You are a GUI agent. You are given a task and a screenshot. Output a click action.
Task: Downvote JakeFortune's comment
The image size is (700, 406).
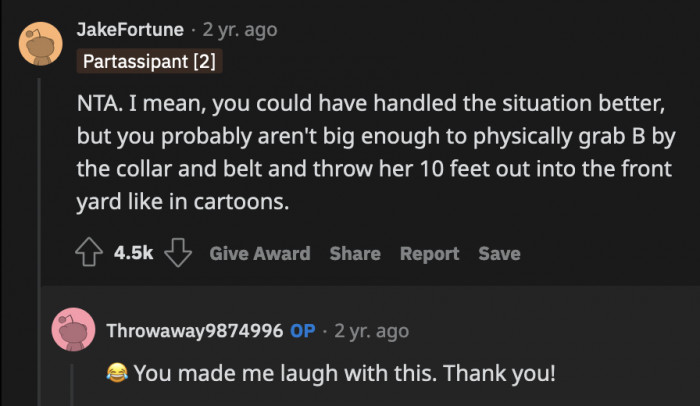(x=177, y=253)
